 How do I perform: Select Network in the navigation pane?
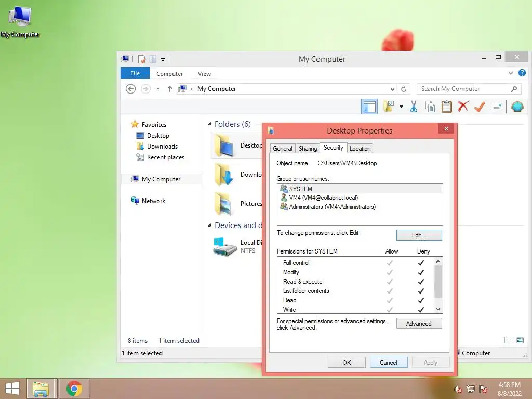(153, 201)
